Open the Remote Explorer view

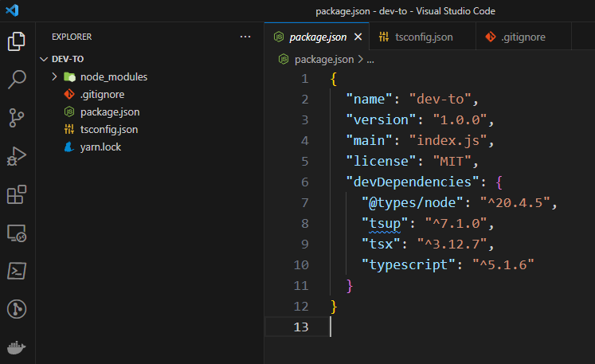coord(17,233)
